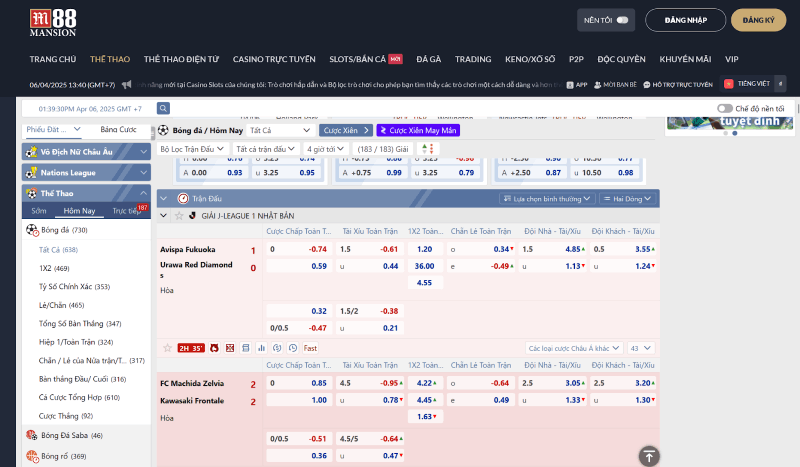Click the Bóng rổ basketball icon
800x467 pixels.
tap(32, 456)
